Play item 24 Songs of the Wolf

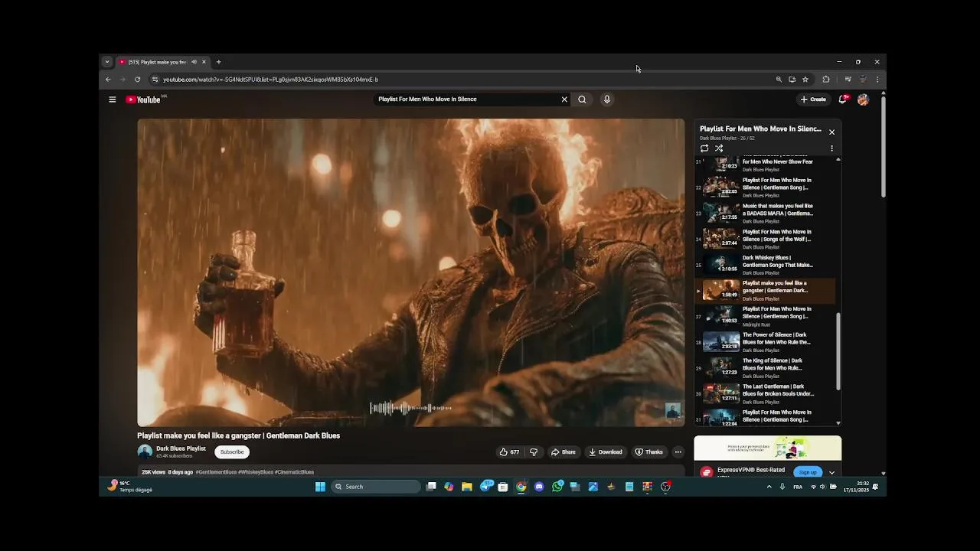pos(766,239)
